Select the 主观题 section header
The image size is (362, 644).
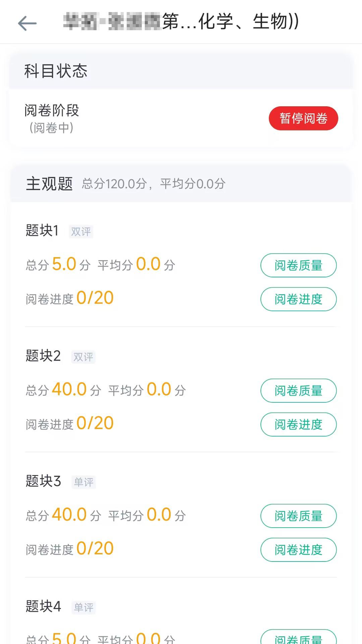point(49,184)
